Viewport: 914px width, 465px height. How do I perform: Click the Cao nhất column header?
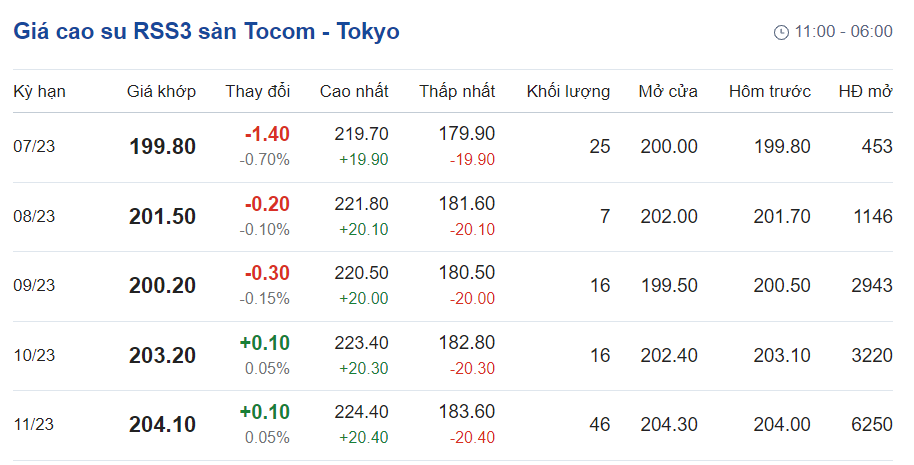click(354, 92)
